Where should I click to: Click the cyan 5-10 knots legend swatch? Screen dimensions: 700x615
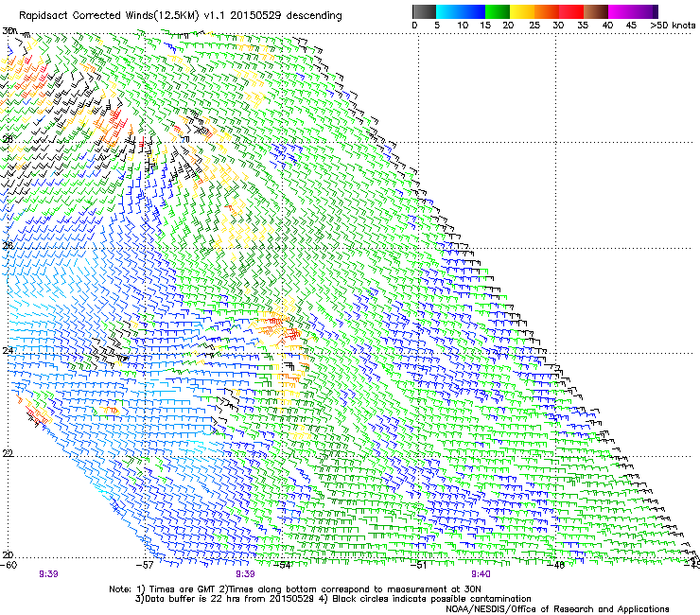point(447,11)
